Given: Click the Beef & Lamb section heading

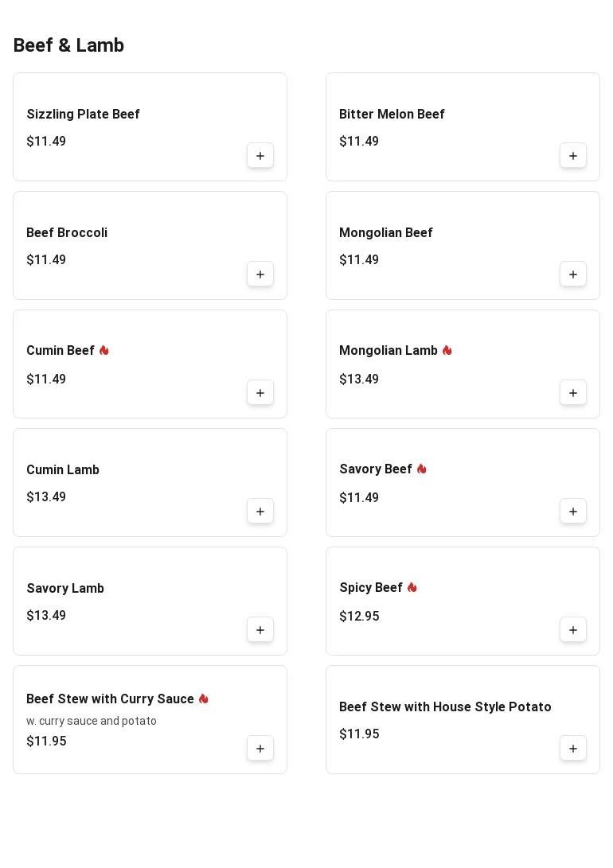Looking at the screenshot, I should (x=68, y=46).
